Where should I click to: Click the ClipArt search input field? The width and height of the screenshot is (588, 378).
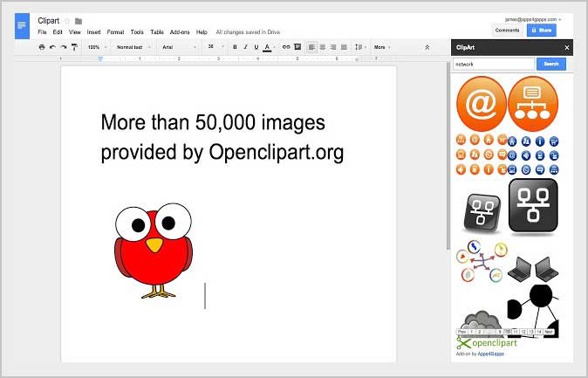pos(494,65)
